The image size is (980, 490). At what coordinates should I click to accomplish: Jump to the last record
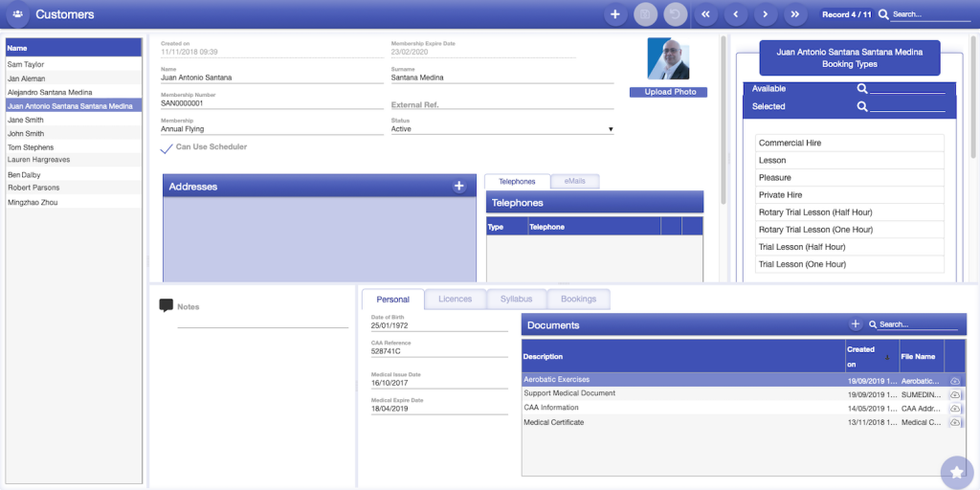pyautogui.click(x=795, y=13)
